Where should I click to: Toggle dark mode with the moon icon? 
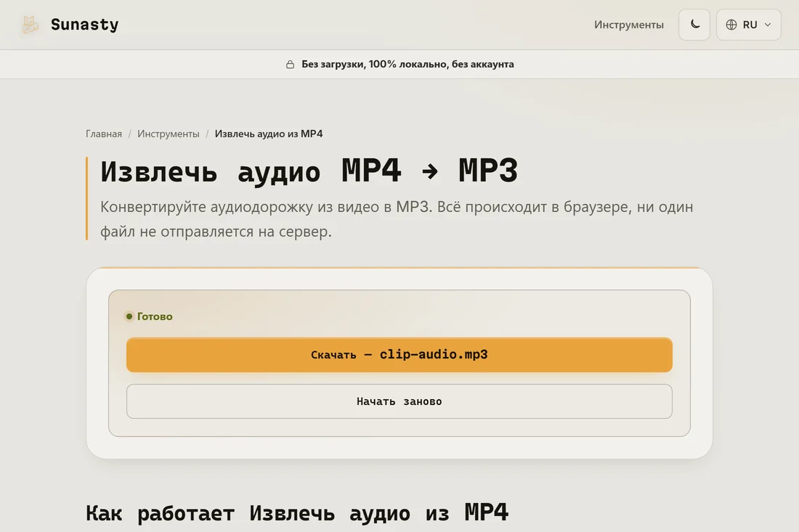(x=694, y=25)
